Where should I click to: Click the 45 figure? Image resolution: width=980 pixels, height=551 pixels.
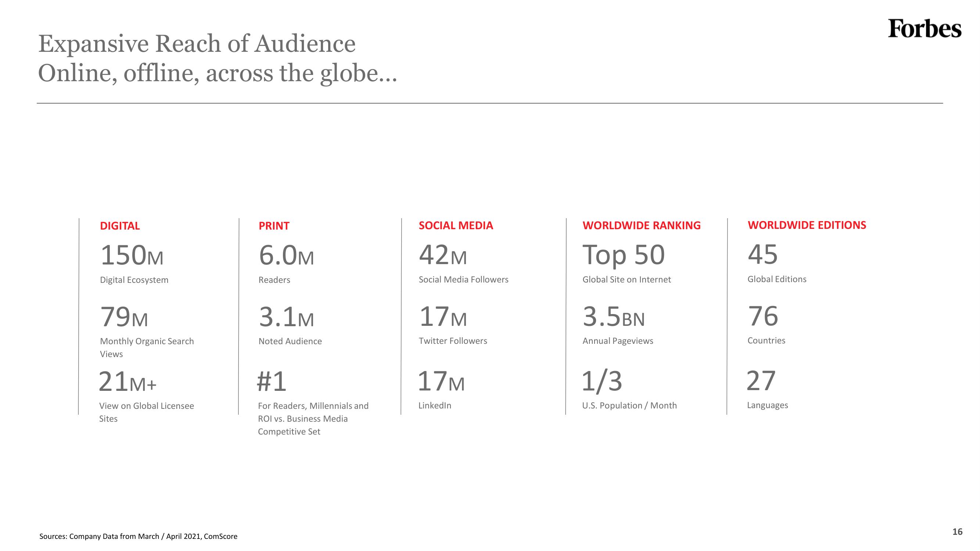click(x=763, y=255)
